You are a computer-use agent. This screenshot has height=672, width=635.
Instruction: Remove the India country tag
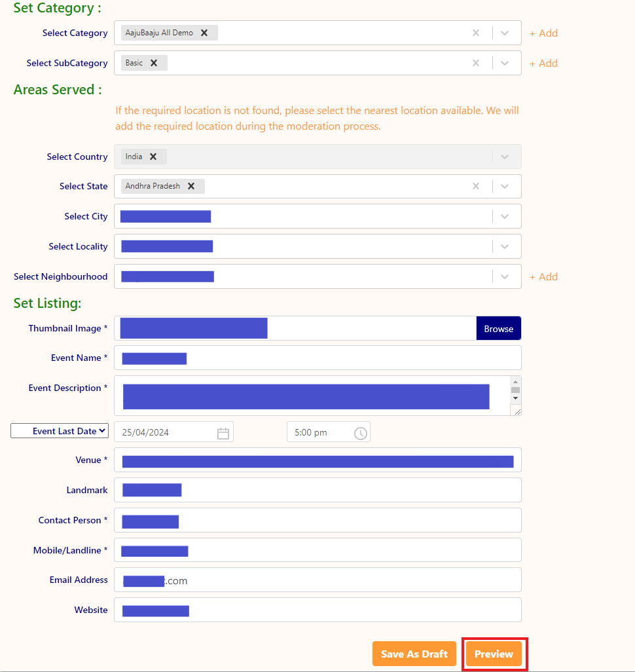point(153,157)
